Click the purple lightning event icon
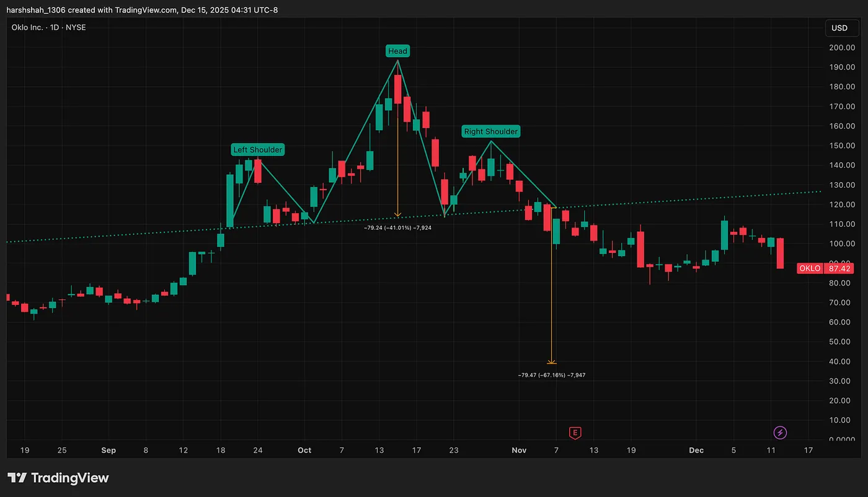Image resolution: width=868 pixels, height=497 pixels. [781, 432]
